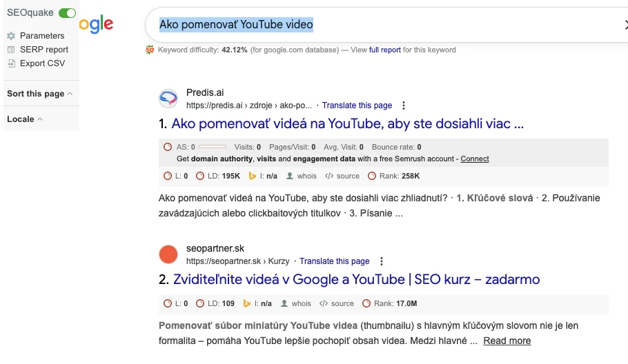Open SEOquake Parameters gear icon
The image size is (628, 364).
[x=11, y=36]
